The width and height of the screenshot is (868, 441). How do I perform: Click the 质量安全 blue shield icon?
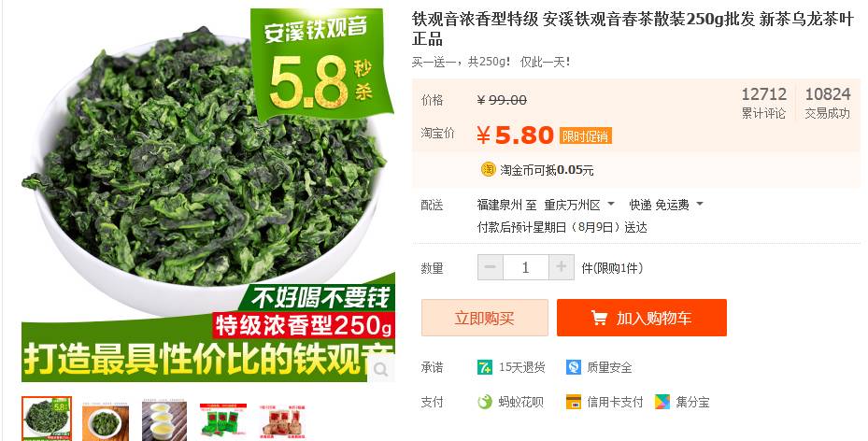pos(574,367)
